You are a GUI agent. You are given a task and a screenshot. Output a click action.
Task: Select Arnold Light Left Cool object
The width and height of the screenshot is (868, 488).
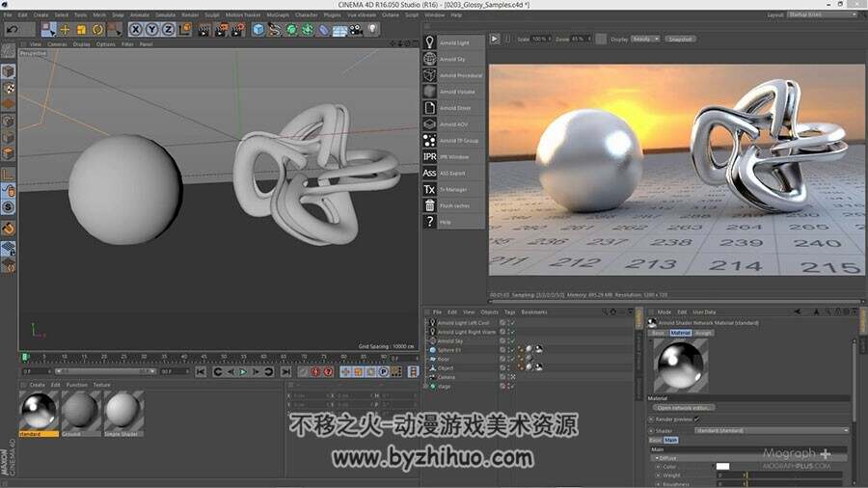pos(463,322)
